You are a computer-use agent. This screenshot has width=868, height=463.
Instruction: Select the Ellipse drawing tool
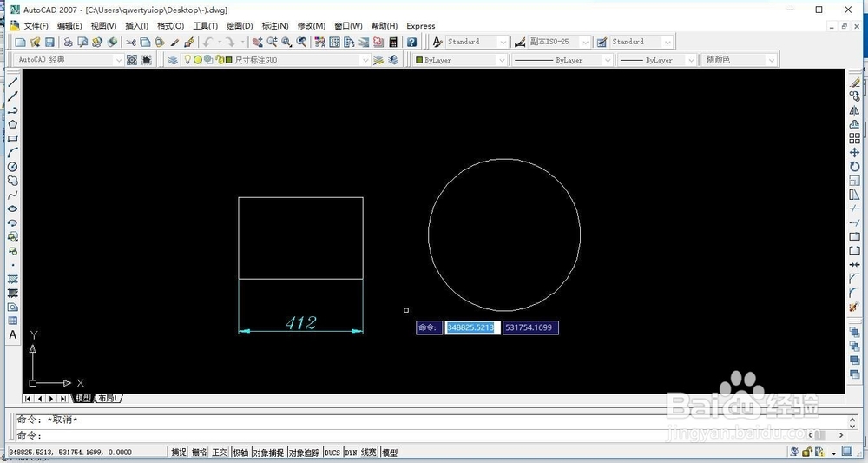[12, 208]
